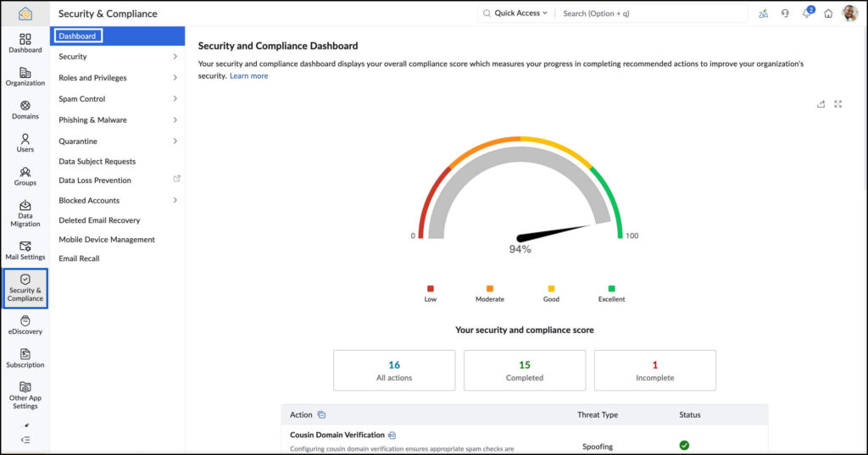This screenshot has width=868, height=455.
Task: Open the user profile avatar
Action: (849, 13)
